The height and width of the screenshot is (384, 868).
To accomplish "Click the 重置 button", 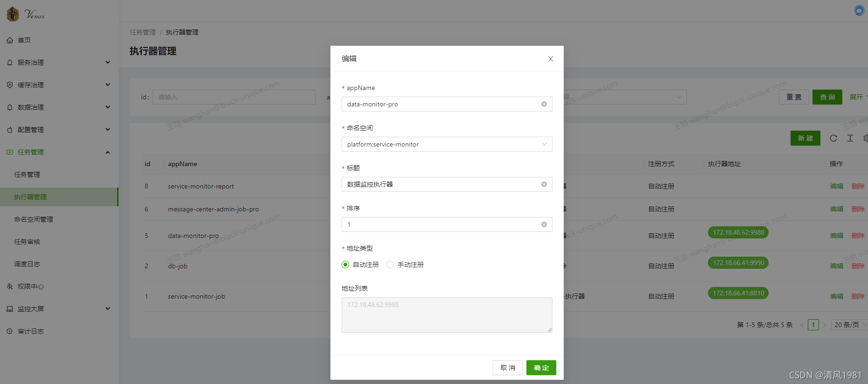I will [x=794, y=97].
